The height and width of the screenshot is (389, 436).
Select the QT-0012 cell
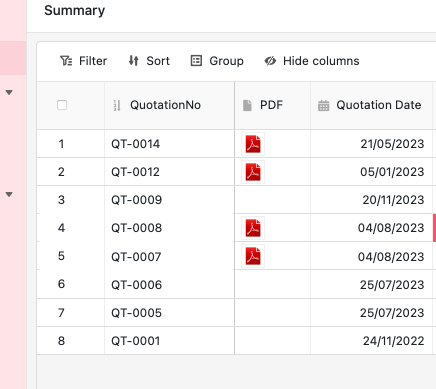coord(169,172)
